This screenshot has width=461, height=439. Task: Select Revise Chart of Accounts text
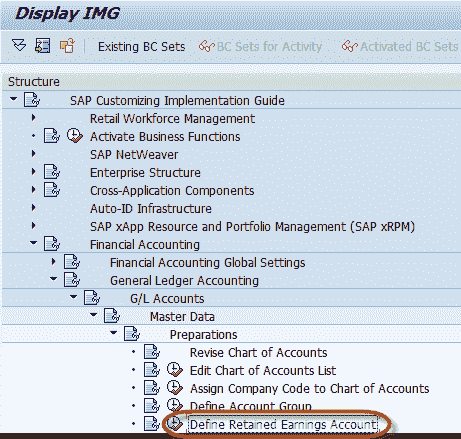point(258,352)
